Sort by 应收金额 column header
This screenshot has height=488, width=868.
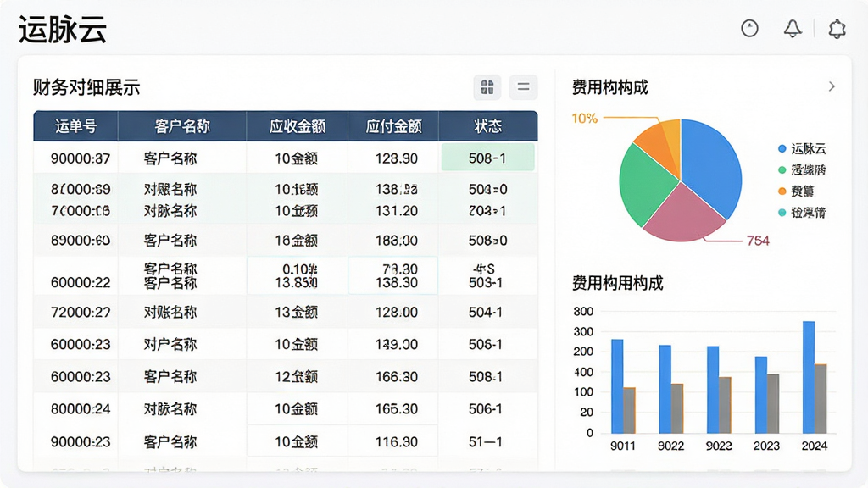tap(298, 126)
